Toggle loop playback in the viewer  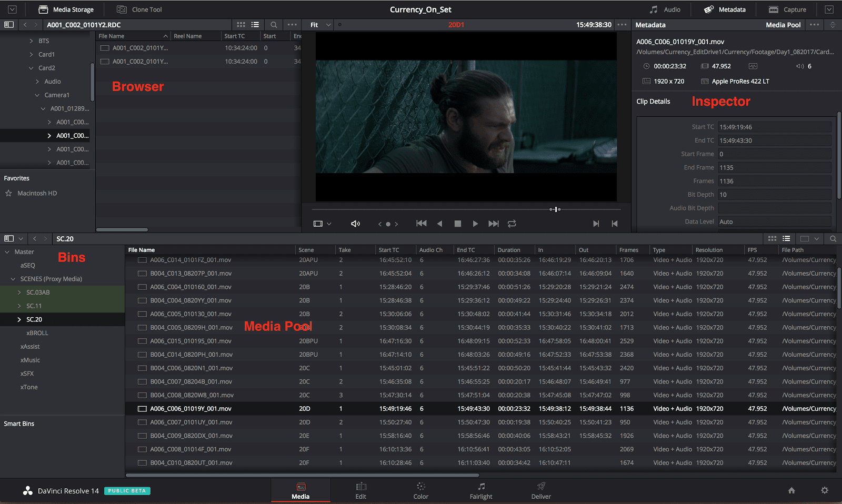(512, 224)
